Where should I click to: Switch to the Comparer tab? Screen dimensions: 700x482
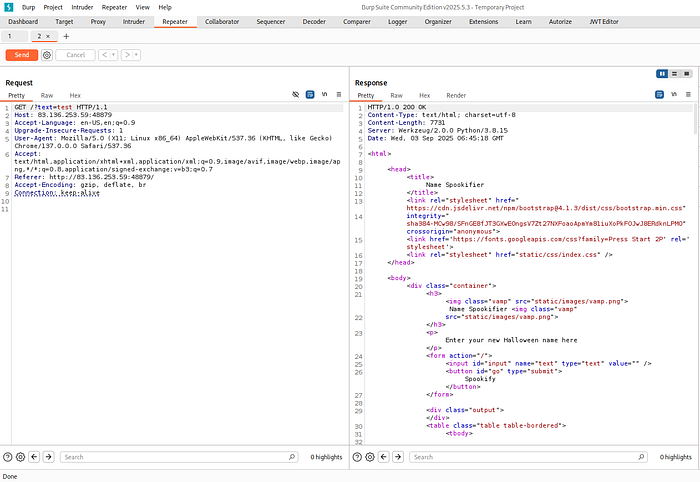tap(357, 21)
